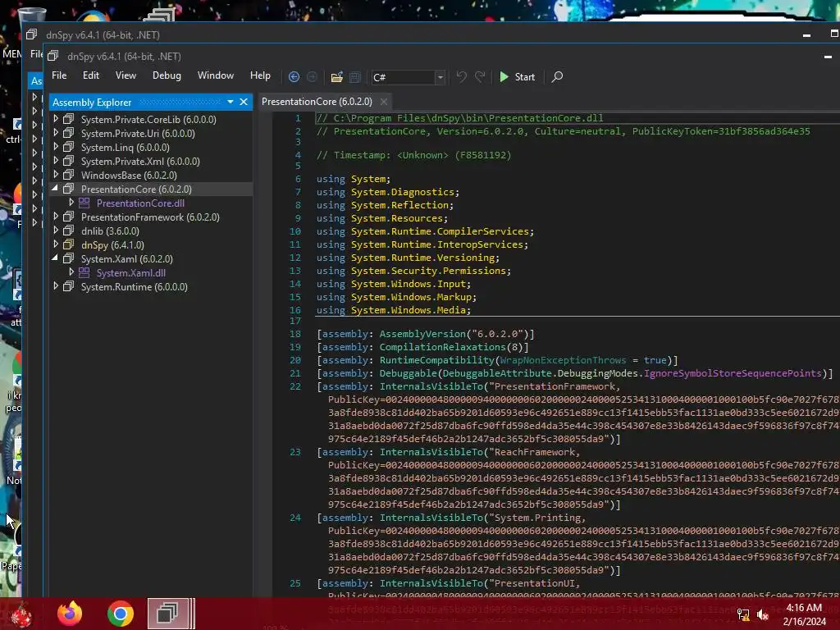Click the muted volume tray icon

763,614
